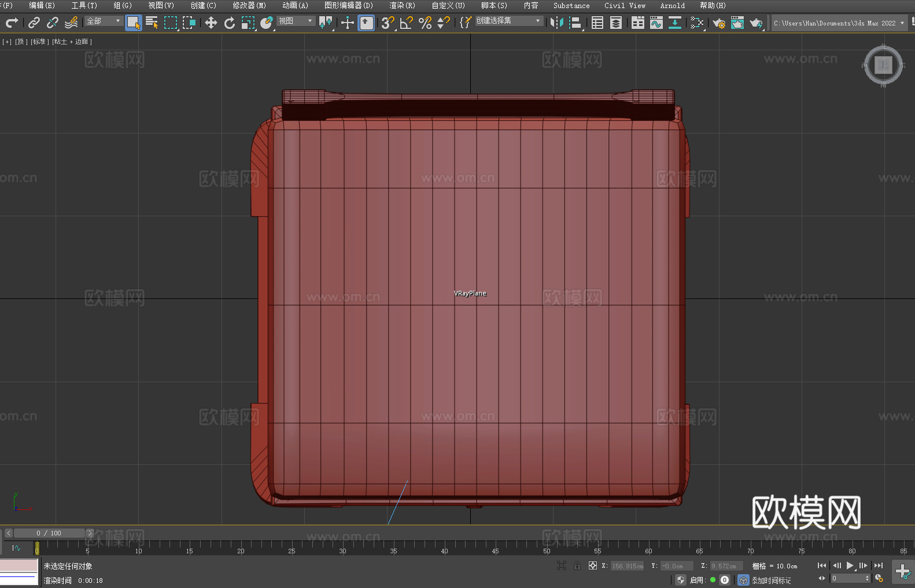
Task: Click the ViewCube top face
Action: pyautogui.click(x=883, y=65)
